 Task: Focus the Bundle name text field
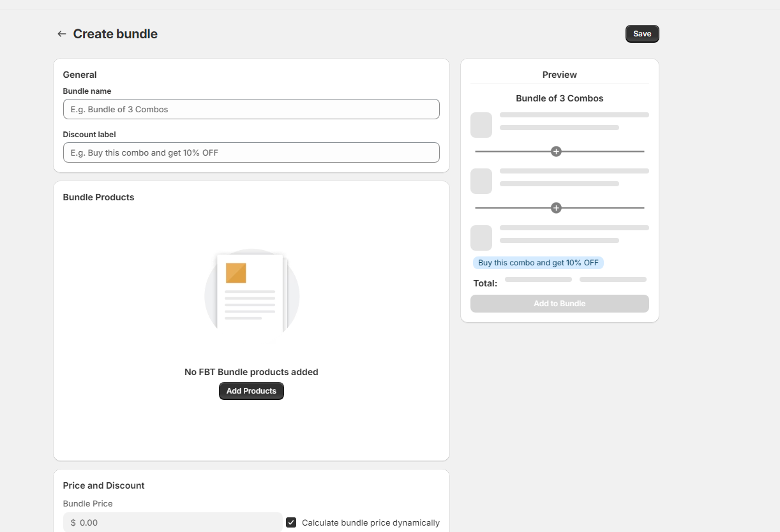coord(251,109)
